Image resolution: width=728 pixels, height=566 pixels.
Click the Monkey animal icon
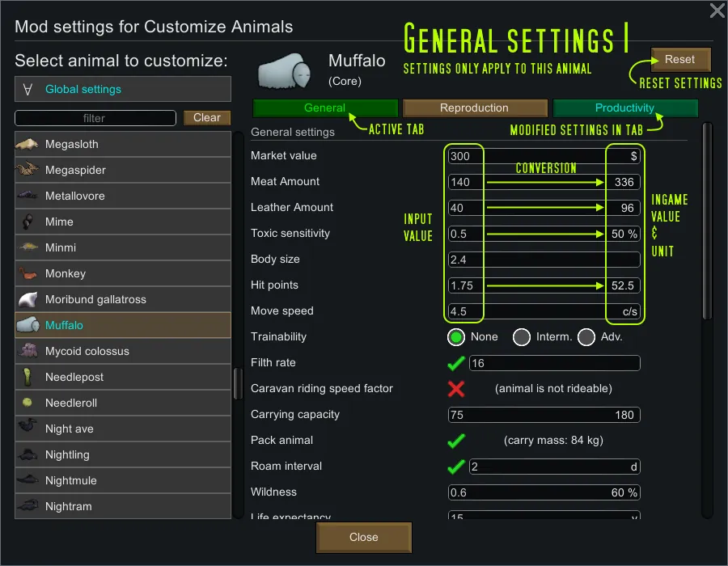coord(27,273)
